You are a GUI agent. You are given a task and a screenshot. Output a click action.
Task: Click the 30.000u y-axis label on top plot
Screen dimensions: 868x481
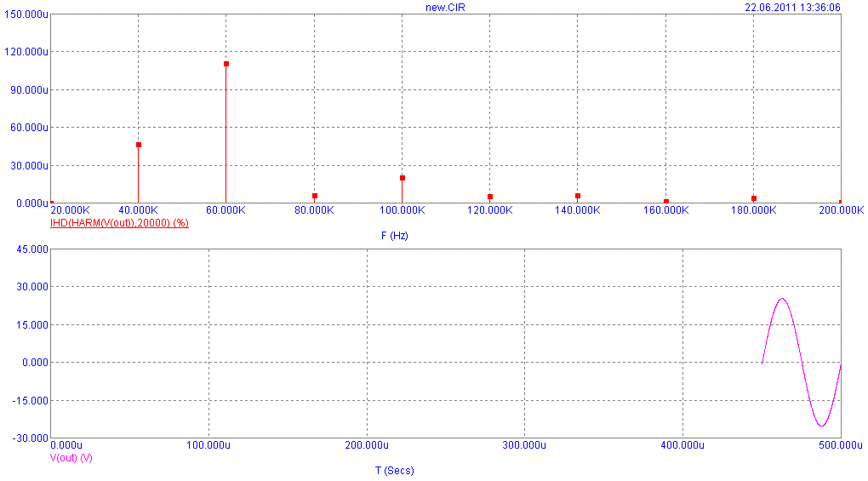click(x=29, y=165)
